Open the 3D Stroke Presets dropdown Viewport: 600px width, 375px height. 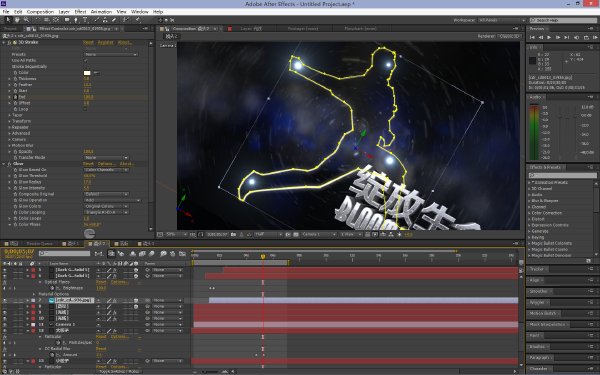click(111, 54)
